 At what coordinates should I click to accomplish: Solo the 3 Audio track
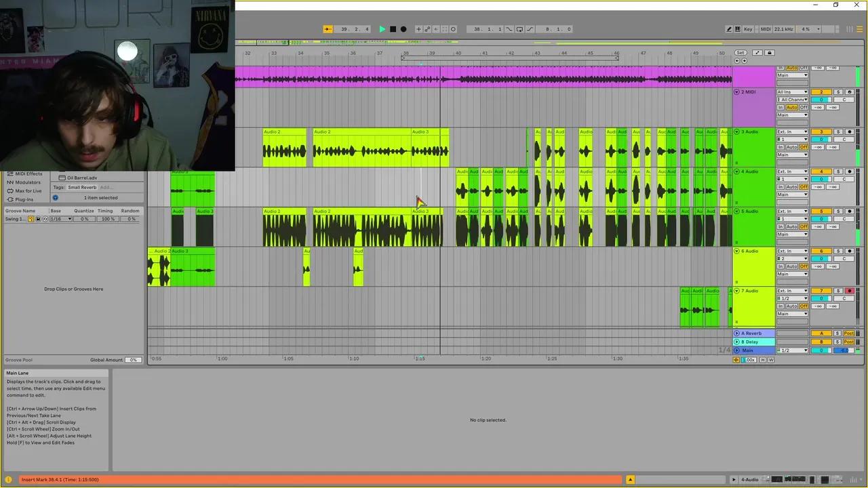837,131
